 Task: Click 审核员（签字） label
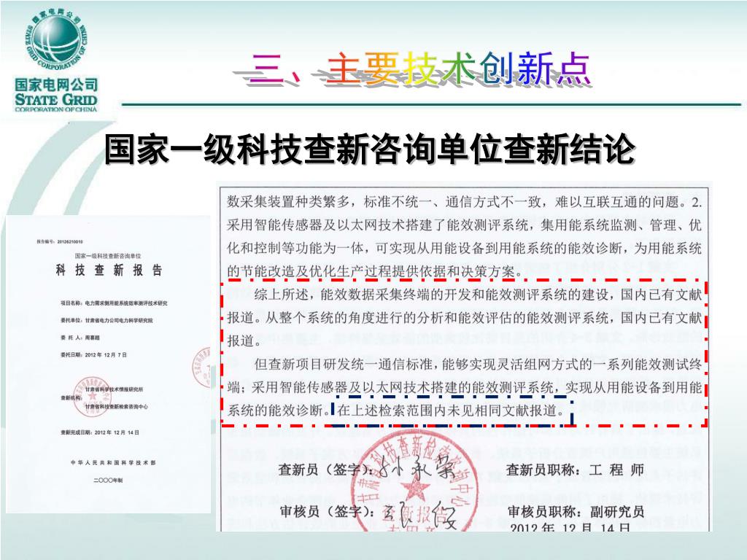pyautogui.click(x=327, y=511)
